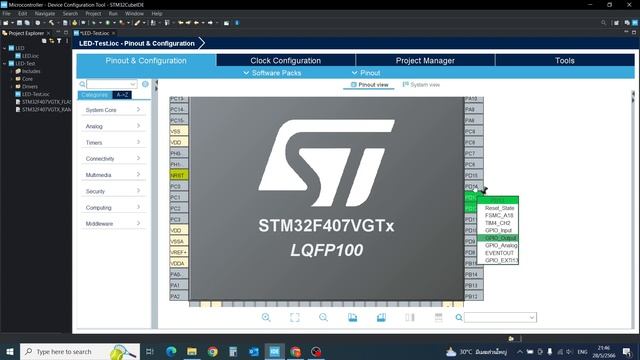
Task: Open the Project Explorer view menu dots
Action: pos(67,41)
